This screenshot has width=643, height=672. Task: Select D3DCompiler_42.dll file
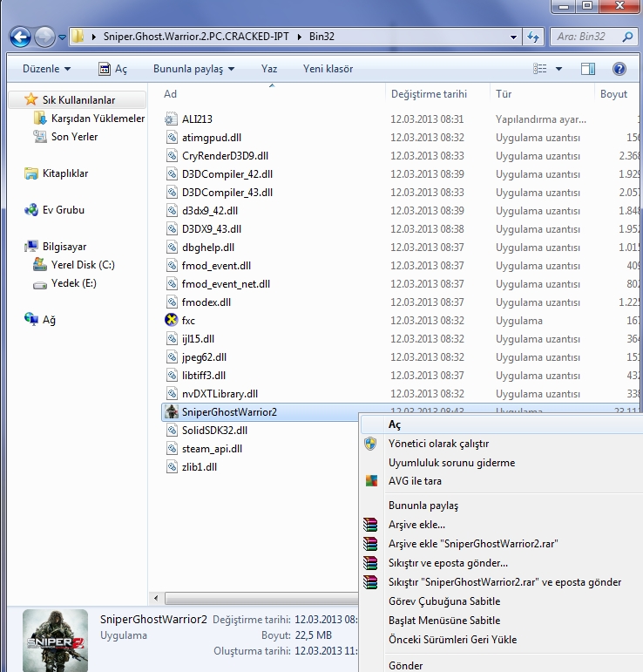point(227,174)
